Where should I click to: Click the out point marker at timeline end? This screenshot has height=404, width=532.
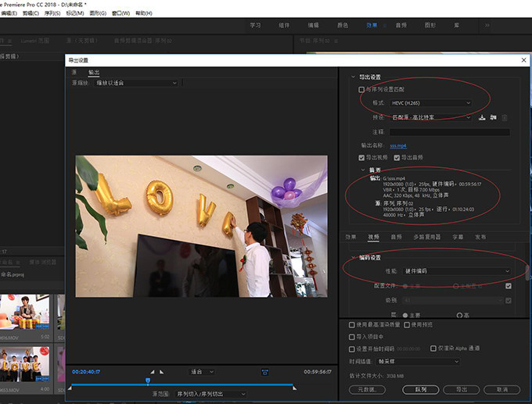click(294, 388)
